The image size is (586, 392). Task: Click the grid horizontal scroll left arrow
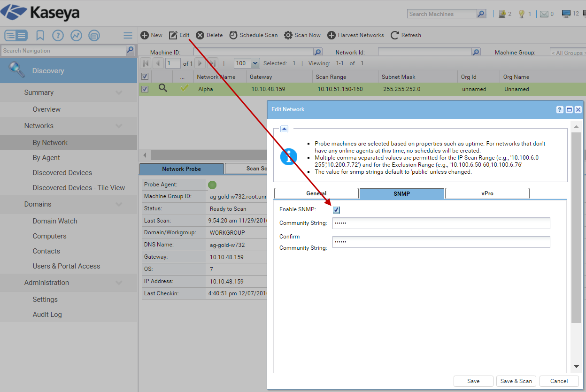click(x=144, y=155)
